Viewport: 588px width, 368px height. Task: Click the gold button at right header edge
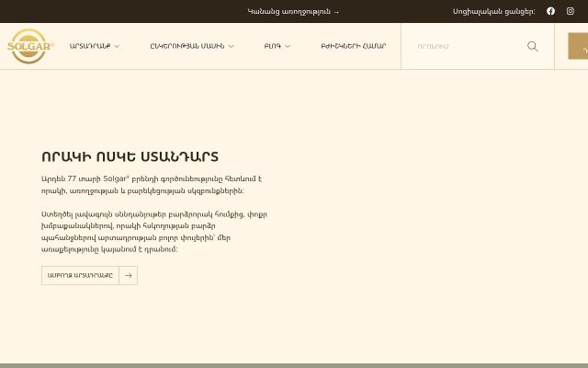click(578, 46)
